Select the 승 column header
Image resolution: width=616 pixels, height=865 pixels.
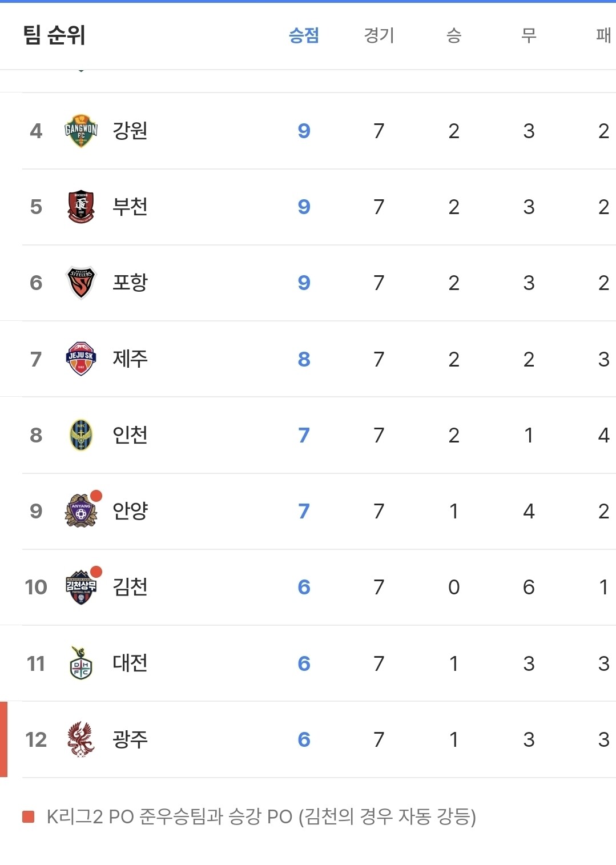pos(454,35)
